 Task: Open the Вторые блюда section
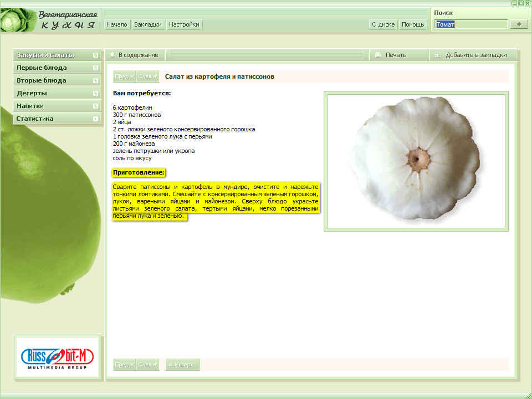(x=57, y=81)
